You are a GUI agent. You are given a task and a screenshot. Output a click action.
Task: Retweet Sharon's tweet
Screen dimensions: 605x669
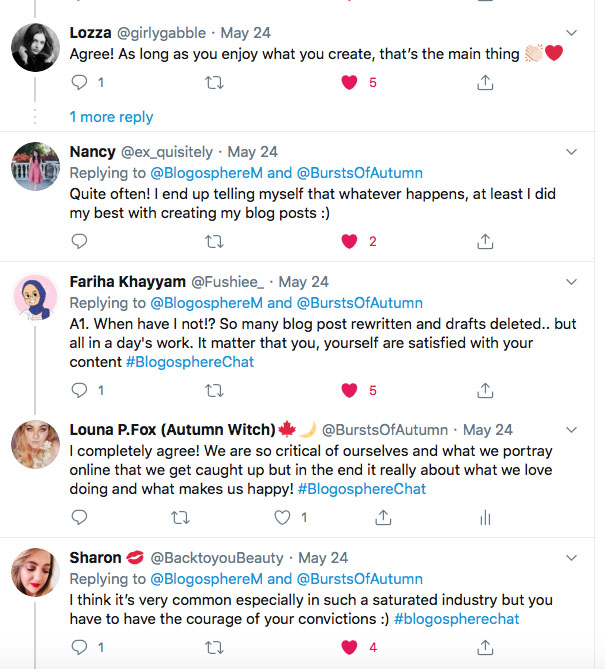point(214,647)
